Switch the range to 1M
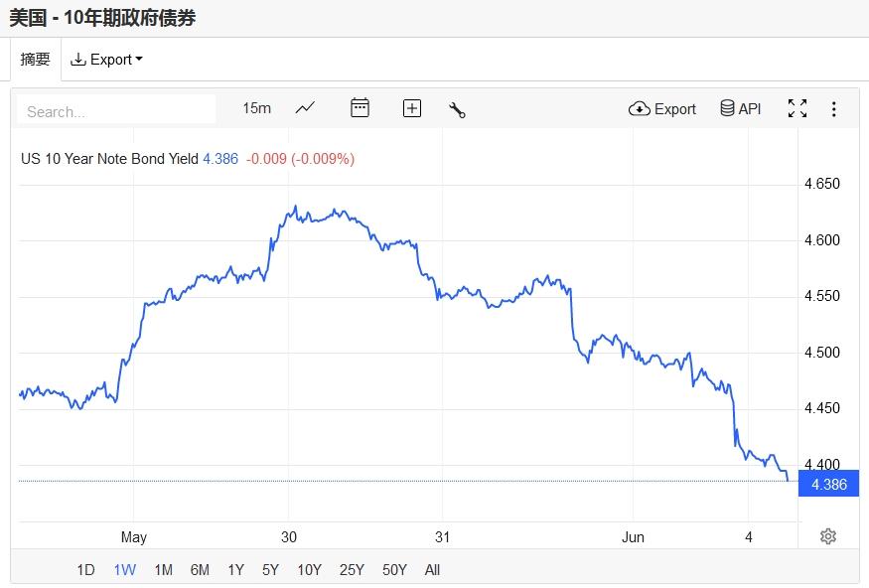 click(x=163, y=569)
